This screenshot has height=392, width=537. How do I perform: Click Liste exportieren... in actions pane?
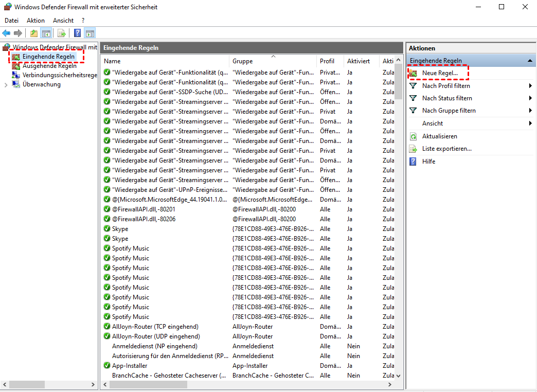click(x=446, y=149)
